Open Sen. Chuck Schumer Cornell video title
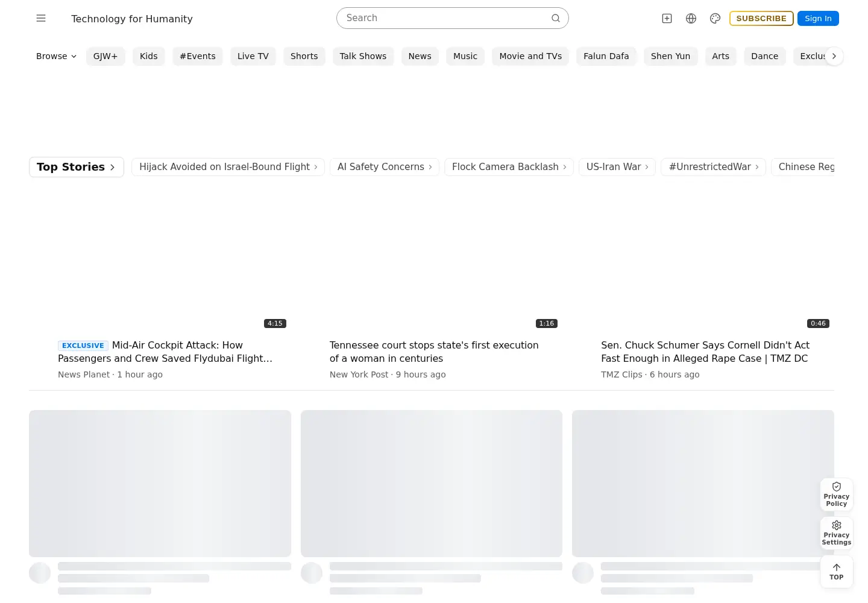868x603 pixels. 705,352
